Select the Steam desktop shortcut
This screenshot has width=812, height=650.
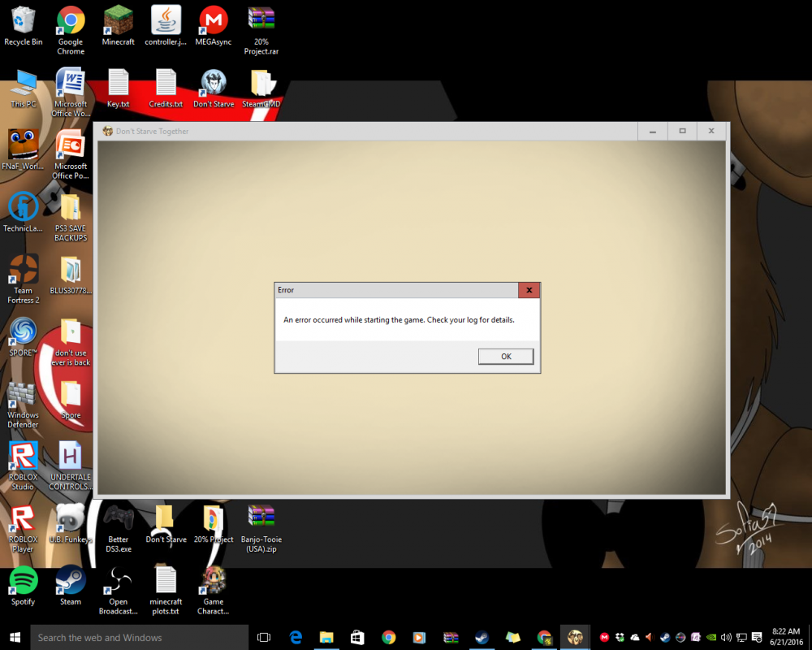point(71,586)
